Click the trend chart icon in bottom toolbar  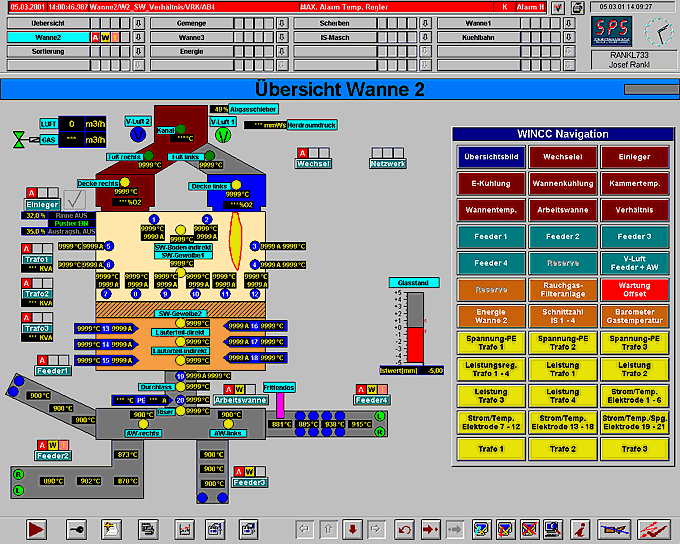pyautogui.click(x=184, y=529)
